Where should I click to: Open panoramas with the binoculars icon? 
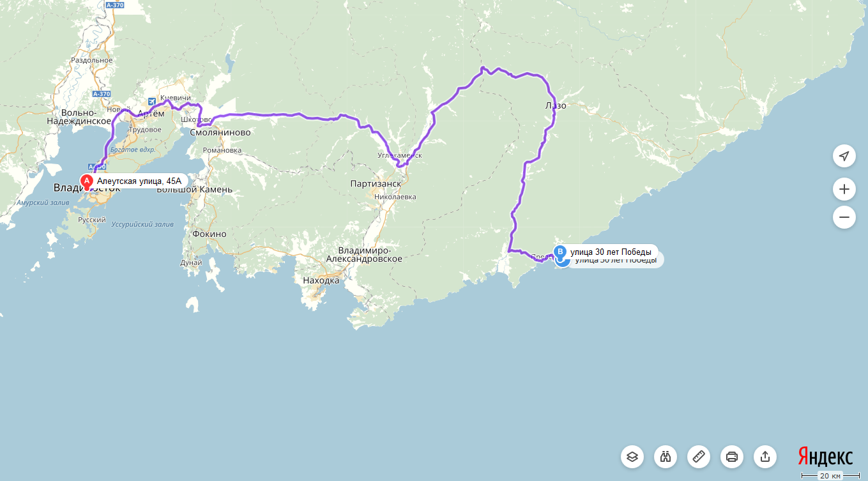coord(666,457)
